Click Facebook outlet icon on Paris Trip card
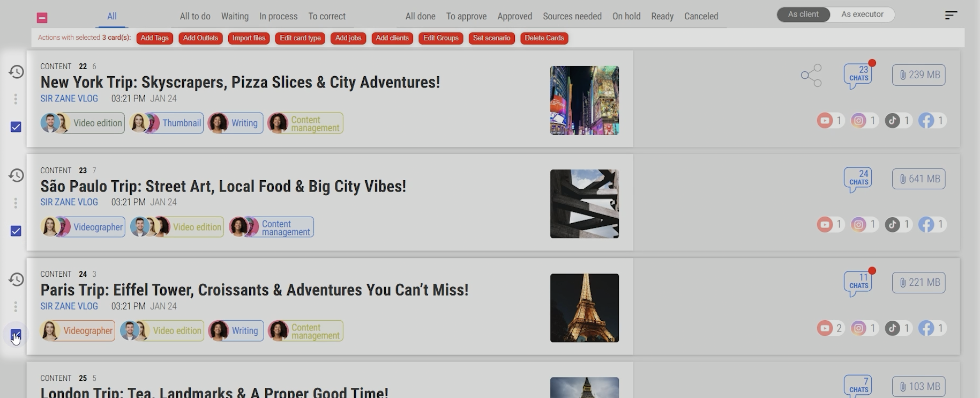980x398 pixels. pyautogui.click(x=926, y=328)
